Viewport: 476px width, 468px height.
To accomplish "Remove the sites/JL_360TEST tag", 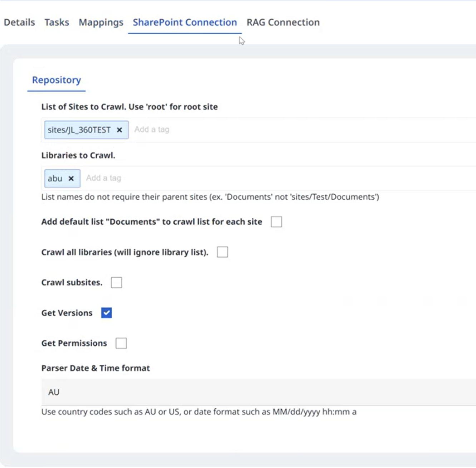I will (x=119, y=130).
